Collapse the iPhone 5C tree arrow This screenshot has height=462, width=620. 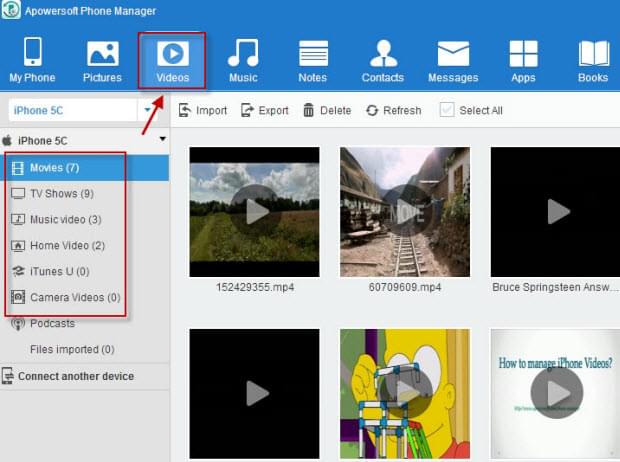pyautogui.click(x=163, y=139)
